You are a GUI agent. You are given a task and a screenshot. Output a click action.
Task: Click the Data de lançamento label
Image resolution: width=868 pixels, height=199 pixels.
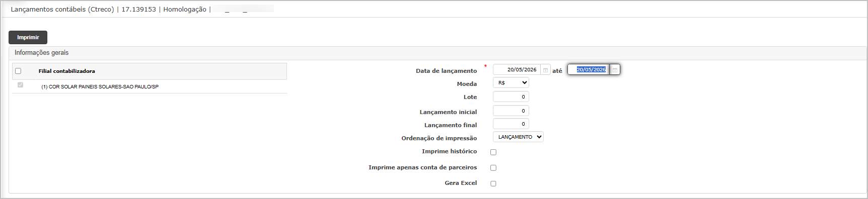[446, 71]
